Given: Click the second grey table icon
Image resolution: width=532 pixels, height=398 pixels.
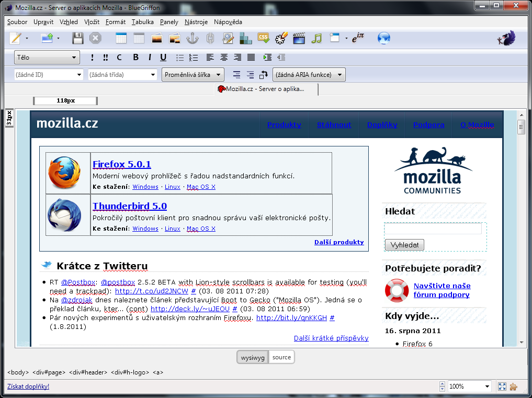Looking at the screenshot, I should 139,38.
